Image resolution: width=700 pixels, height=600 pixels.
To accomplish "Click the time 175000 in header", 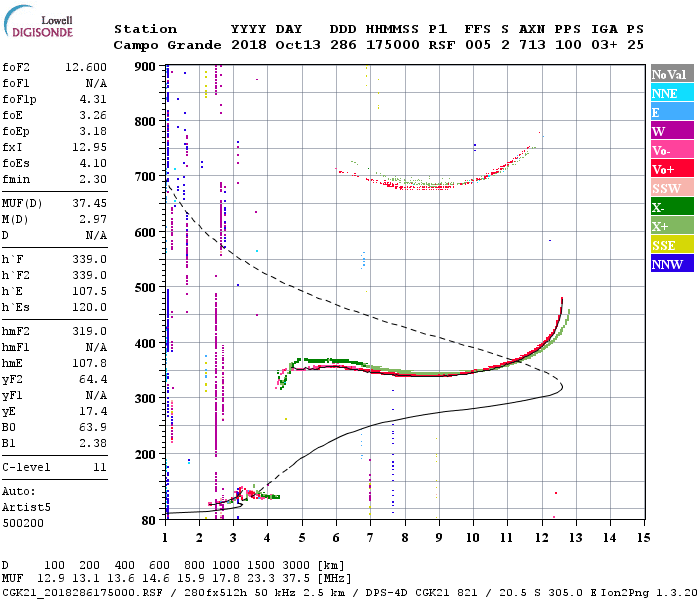I will pos(393,45).
